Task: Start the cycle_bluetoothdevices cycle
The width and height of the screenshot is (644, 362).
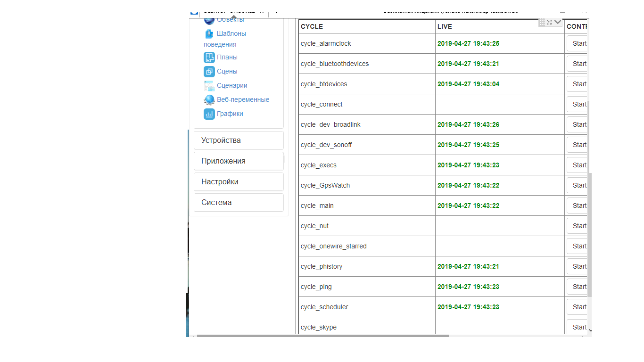Action: [x=577, y=64]
